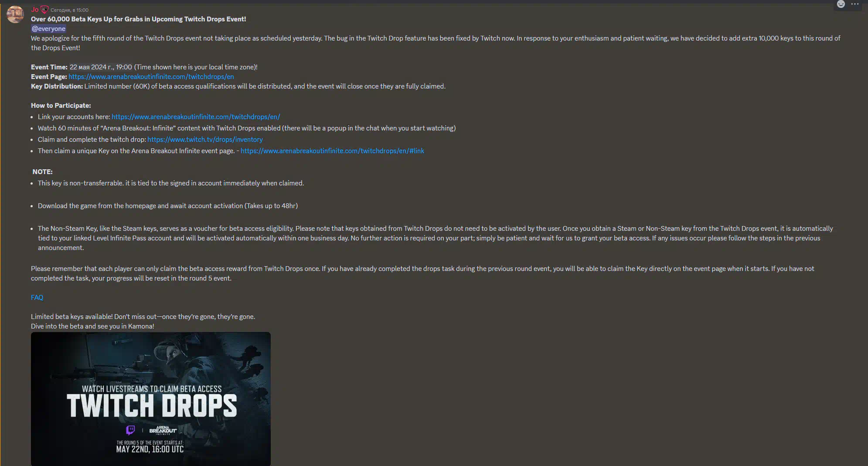Open the FAQ link

[37, 298]
